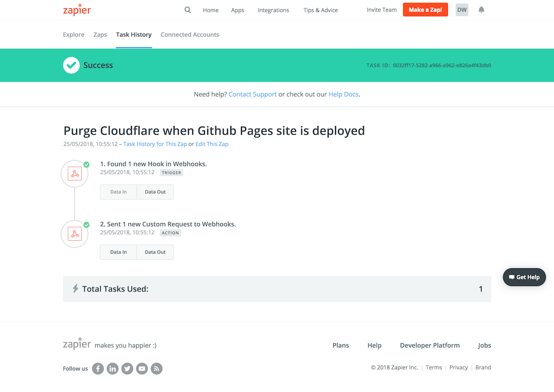Click the ACTION badge label

click(x=170, y=233)
